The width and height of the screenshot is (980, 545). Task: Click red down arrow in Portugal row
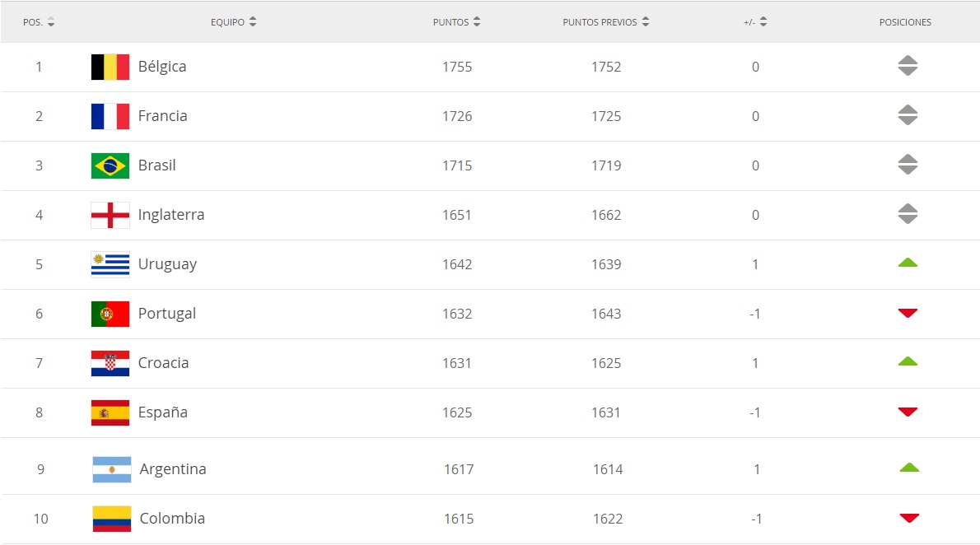pos(908,314)
